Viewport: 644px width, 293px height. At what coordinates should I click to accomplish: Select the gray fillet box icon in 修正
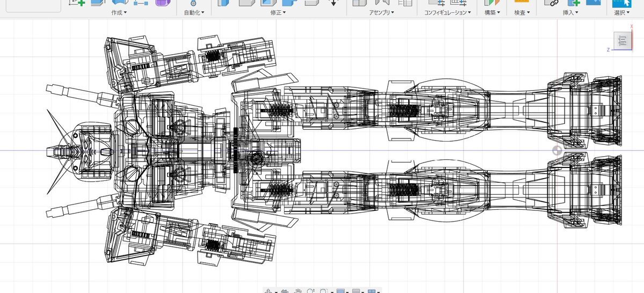click(x=247, y=2)
